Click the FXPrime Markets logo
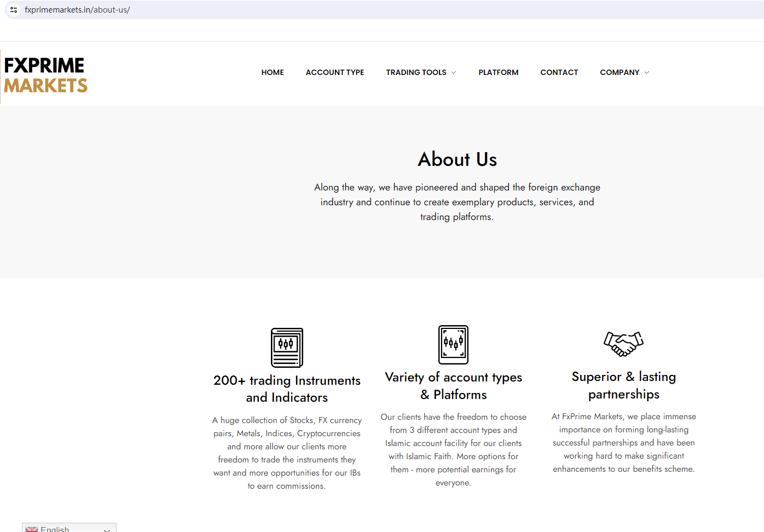 coord(45,76)
